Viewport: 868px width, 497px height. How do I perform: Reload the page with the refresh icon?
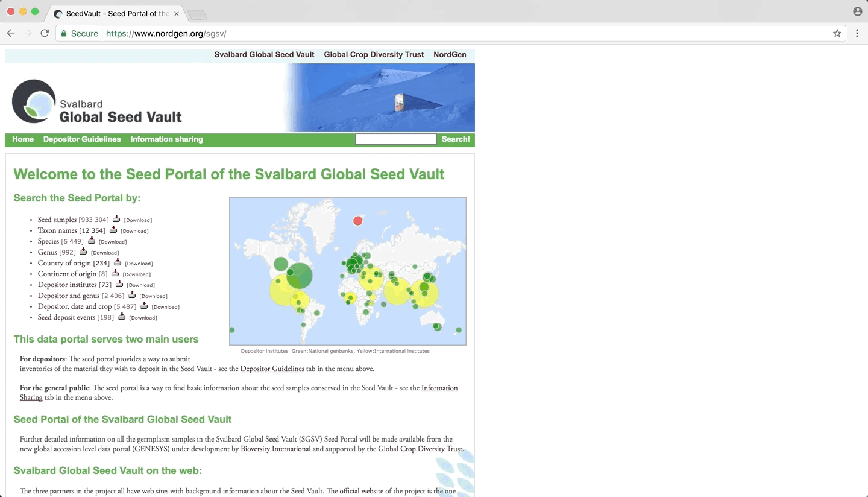point(45,34)
